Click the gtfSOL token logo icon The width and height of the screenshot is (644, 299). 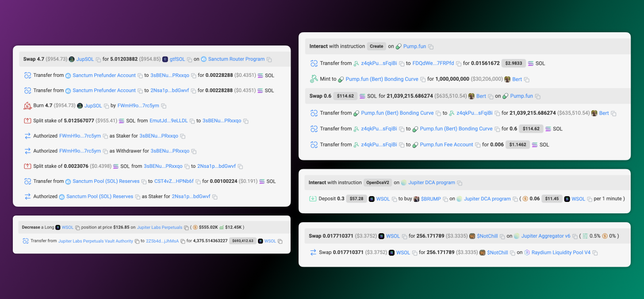tap(165, 59)
